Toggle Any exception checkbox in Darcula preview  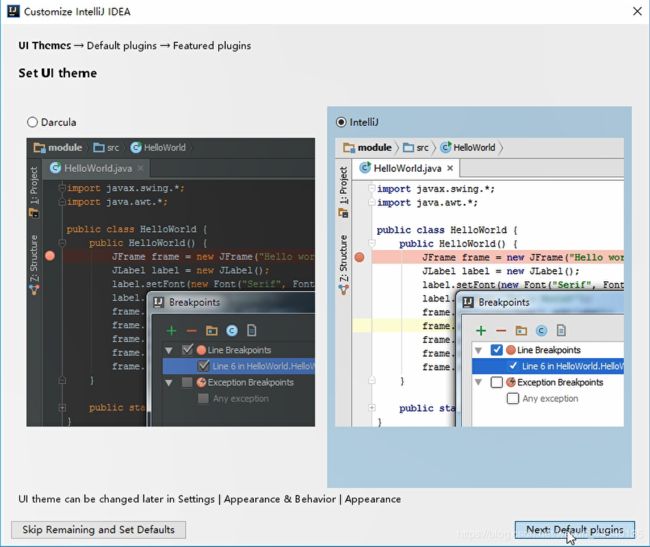tap(203, 399)
